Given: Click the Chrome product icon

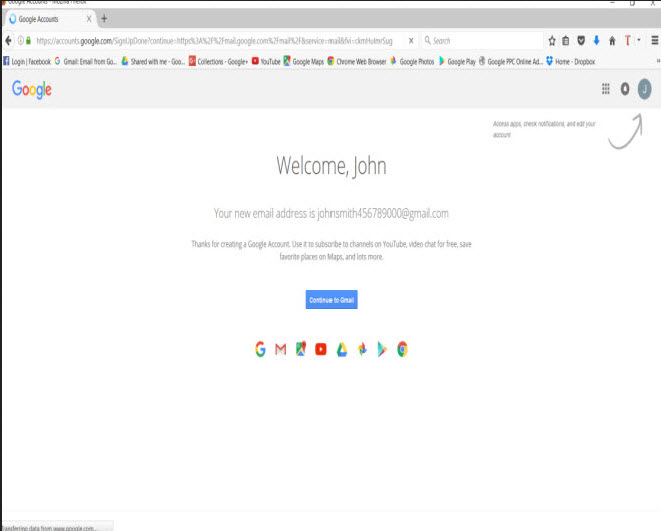Looking at the screenshot, I should pos(402,349).
